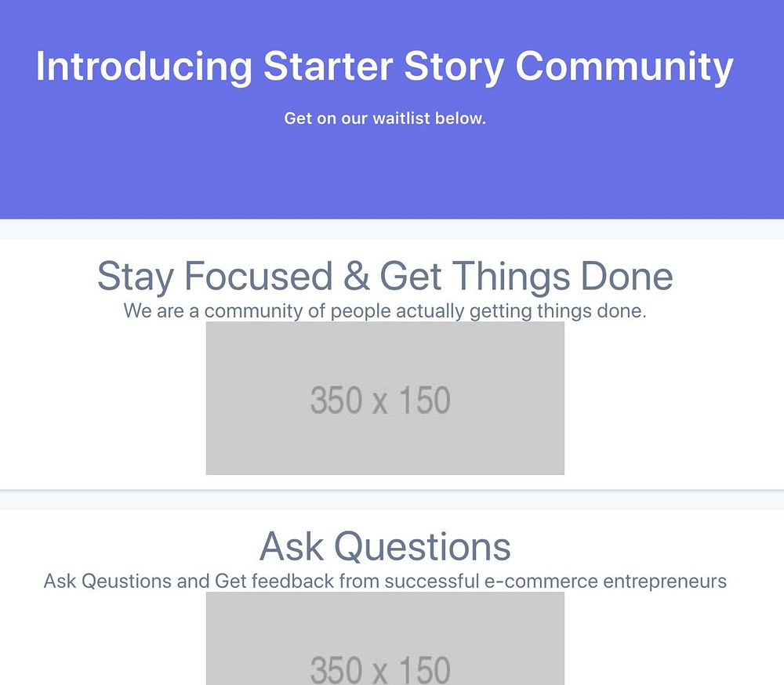Open the first 350 x 150 placeholder image
784x685 pixels.
[385, 398]
